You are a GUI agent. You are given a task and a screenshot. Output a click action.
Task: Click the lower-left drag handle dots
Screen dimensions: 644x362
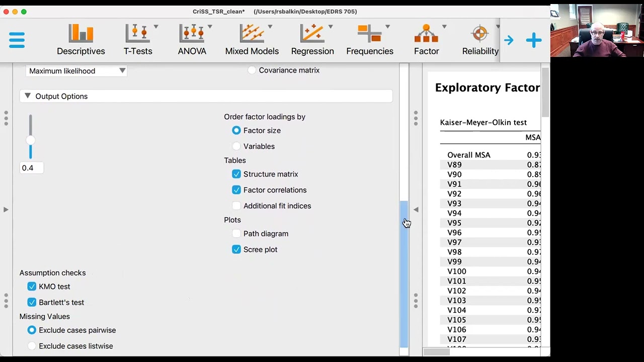click(x=6, y=301)
